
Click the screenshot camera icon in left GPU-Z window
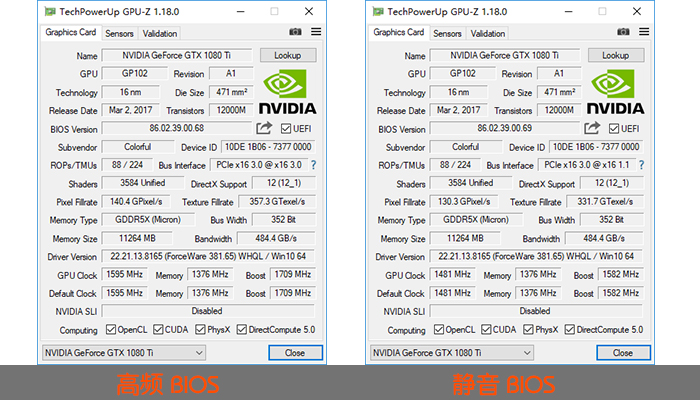295,32
